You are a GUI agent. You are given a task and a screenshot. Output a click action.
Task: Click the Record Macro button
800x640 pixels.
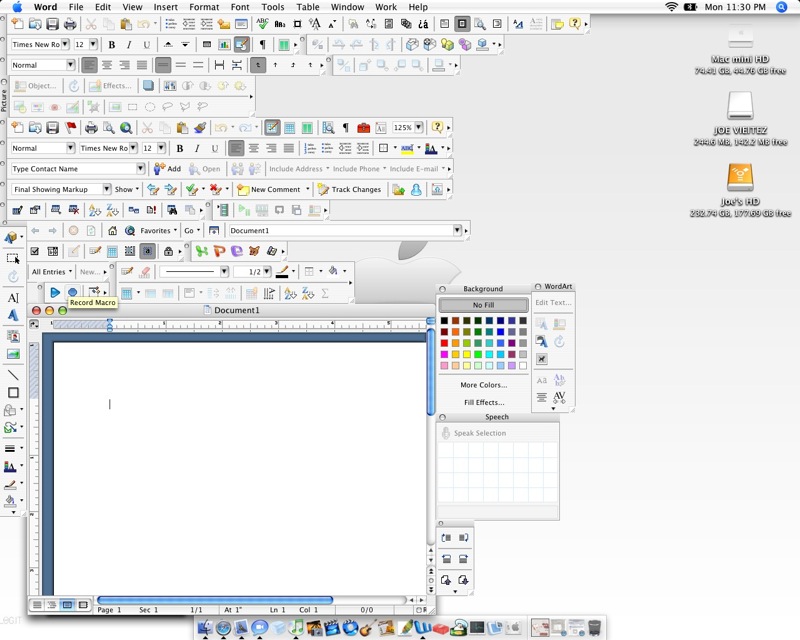72,292
